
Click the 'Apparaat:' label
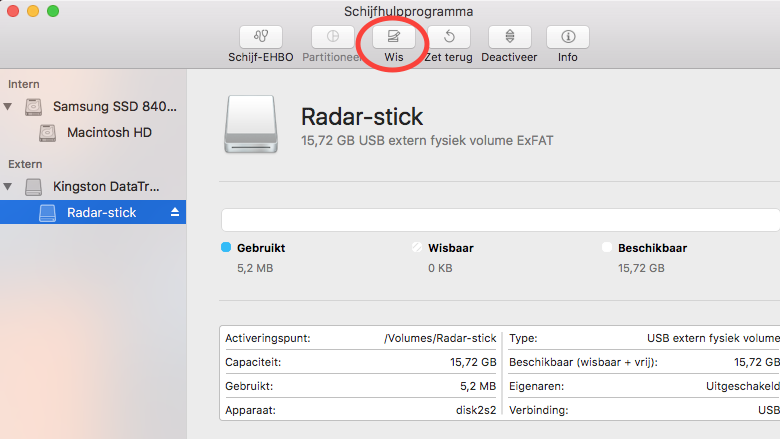click(x=250, y=411)
